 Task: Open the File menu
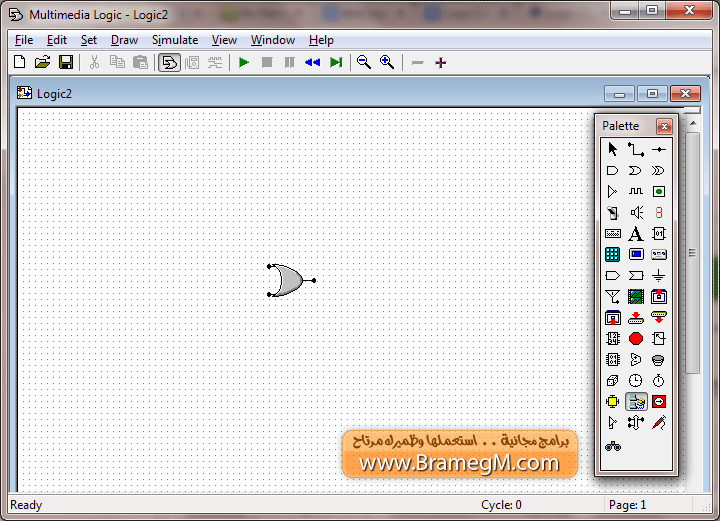24,40
